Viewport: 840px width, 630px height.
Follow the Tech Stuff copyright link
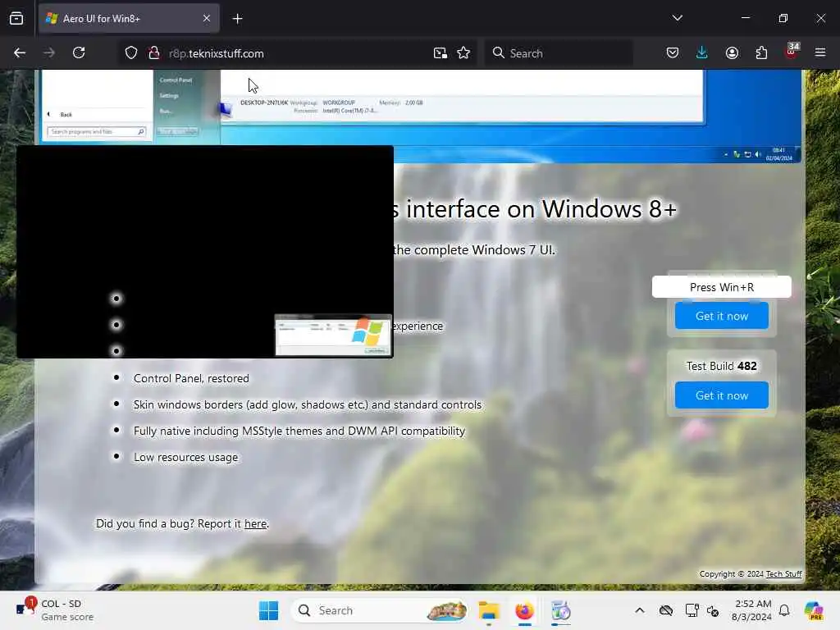[x=783, y=573]
